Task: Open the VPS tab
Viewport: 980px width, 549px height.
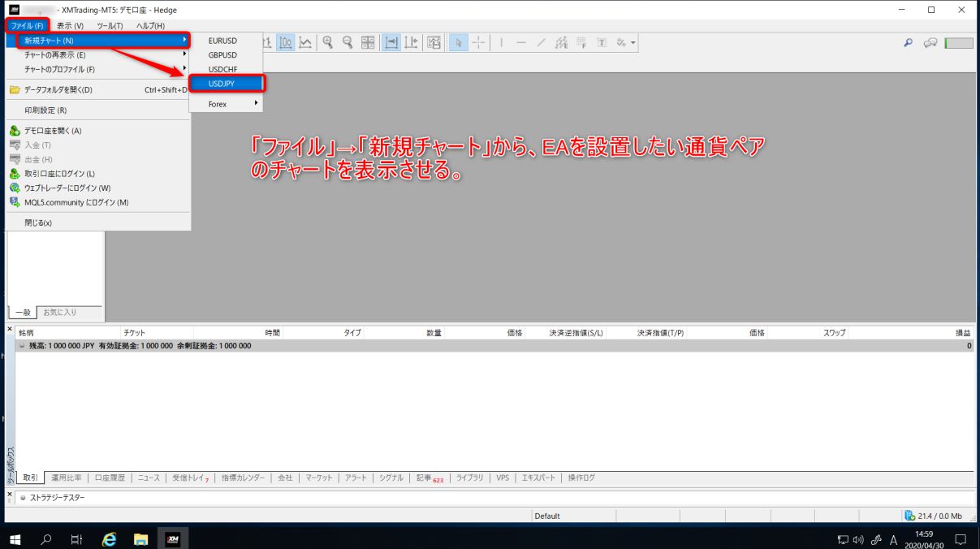Action: [x=503, y=478]
